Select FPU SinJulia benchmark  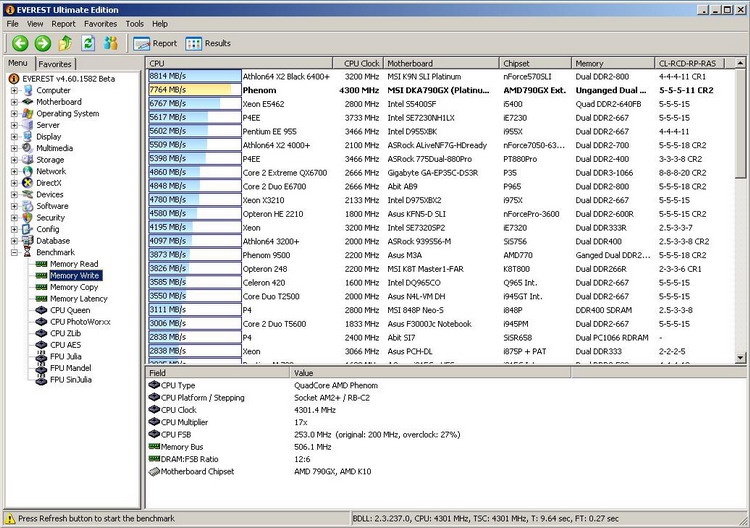[71, 380]
